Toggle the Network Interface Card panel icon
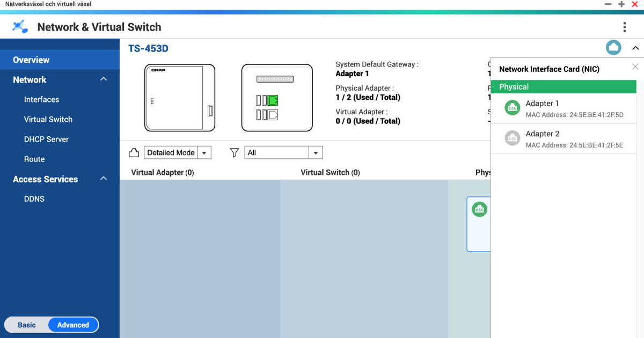 (x=613, y=48)
